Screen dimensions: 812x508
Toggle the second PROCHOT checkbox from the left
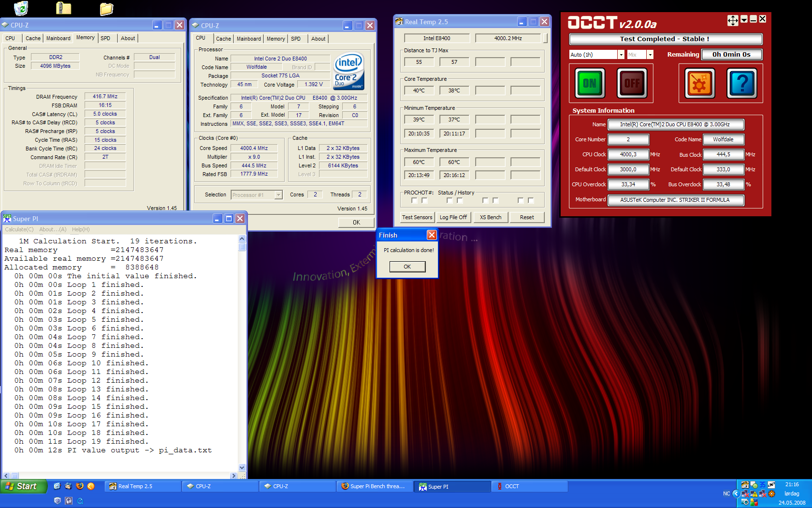tap(424, 200)
